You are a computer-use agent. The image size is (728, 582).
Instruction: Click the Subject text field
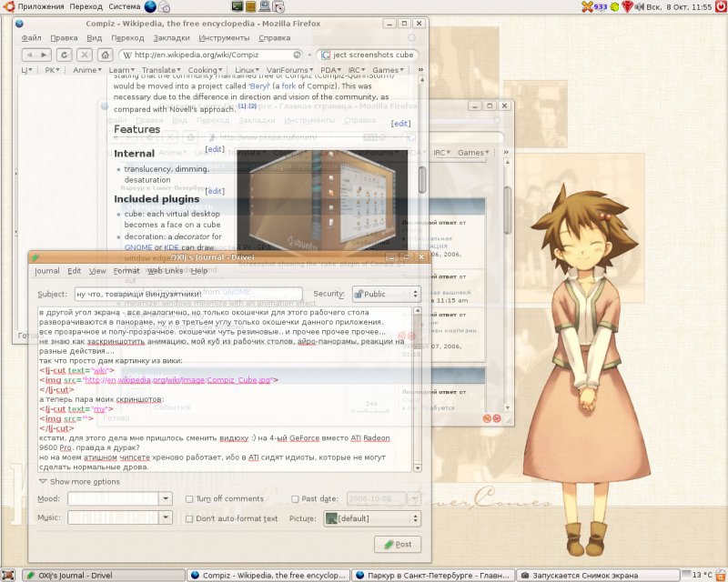[187, 294]
